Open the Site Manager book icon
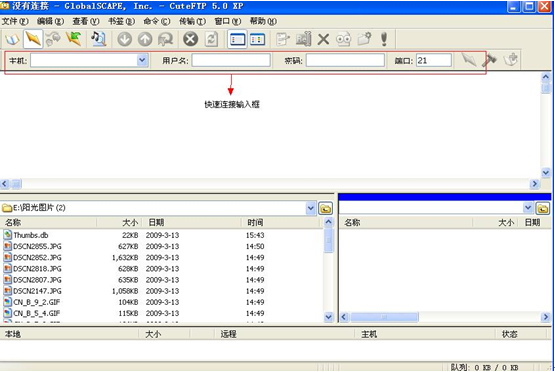The image size is (555, 372). (x=12, y=39)
